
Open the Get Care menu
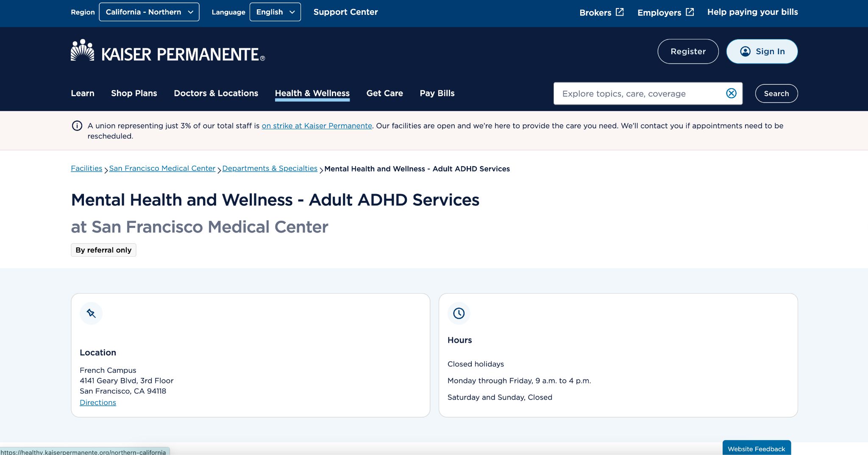pos(384,93)
